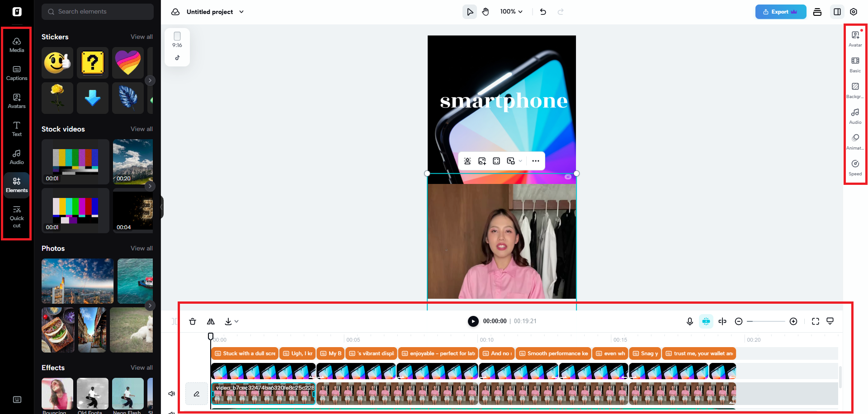The width and height of the screenshot is (868, 414).
Task: Click the record voiceover microphone icon
Action: tap(689, 321)
